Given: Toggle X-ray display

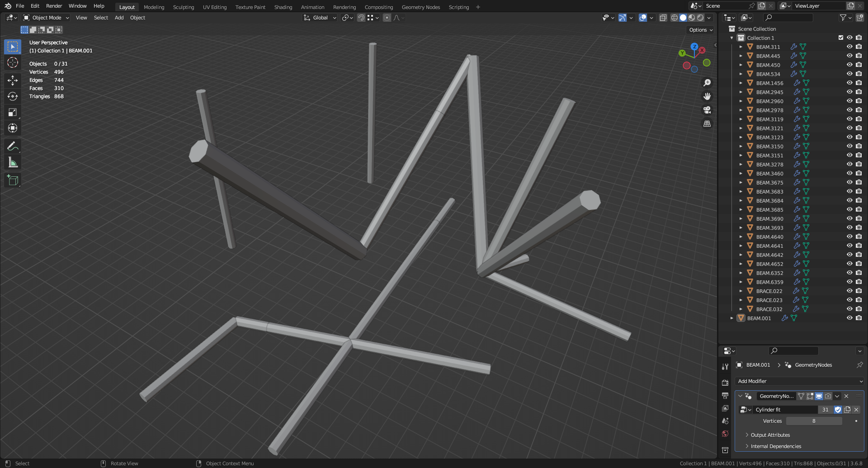Looking at the screenshot, I should tap(663, 18).
